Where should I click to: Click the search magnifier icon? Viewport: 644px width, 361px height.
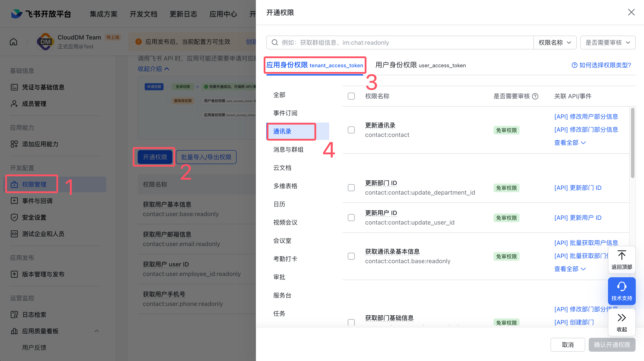(275, 43)
